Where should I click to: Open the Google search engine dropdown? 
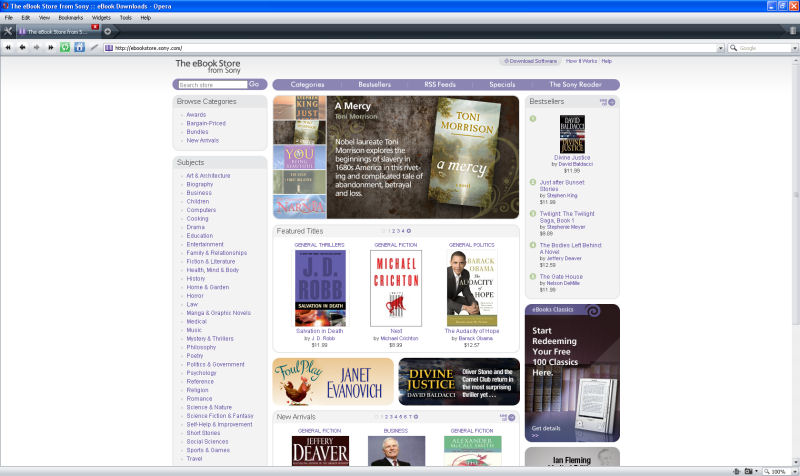[x=794, y=48]
